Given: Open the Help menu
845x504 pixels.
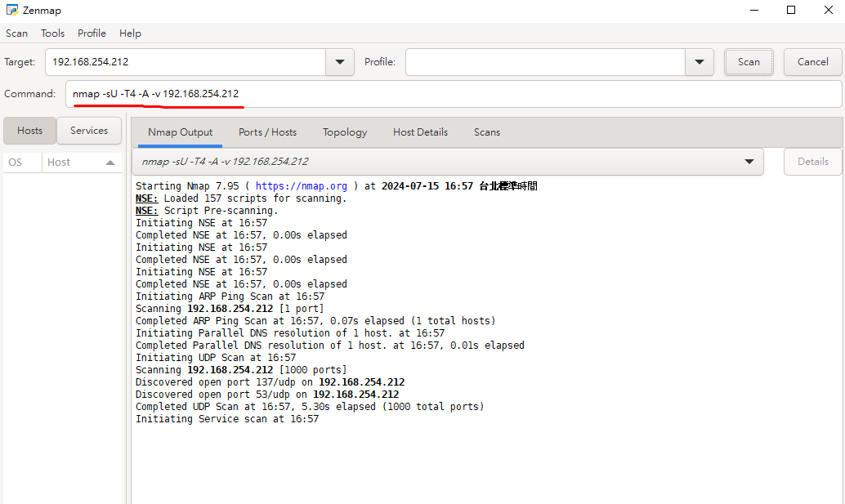Looking at the screenshot, I should tap(130, 33).
